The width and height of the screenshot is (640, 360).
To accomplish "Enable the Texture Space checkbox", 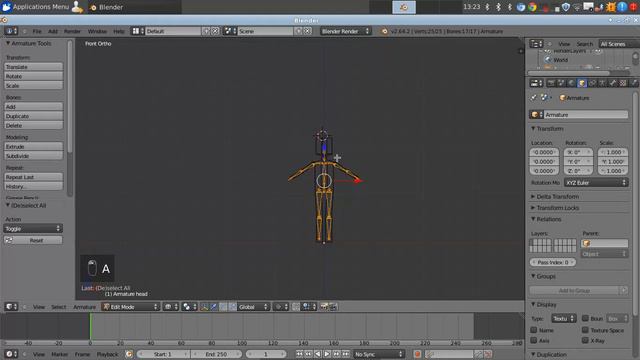I will click(x=585, y=330).
